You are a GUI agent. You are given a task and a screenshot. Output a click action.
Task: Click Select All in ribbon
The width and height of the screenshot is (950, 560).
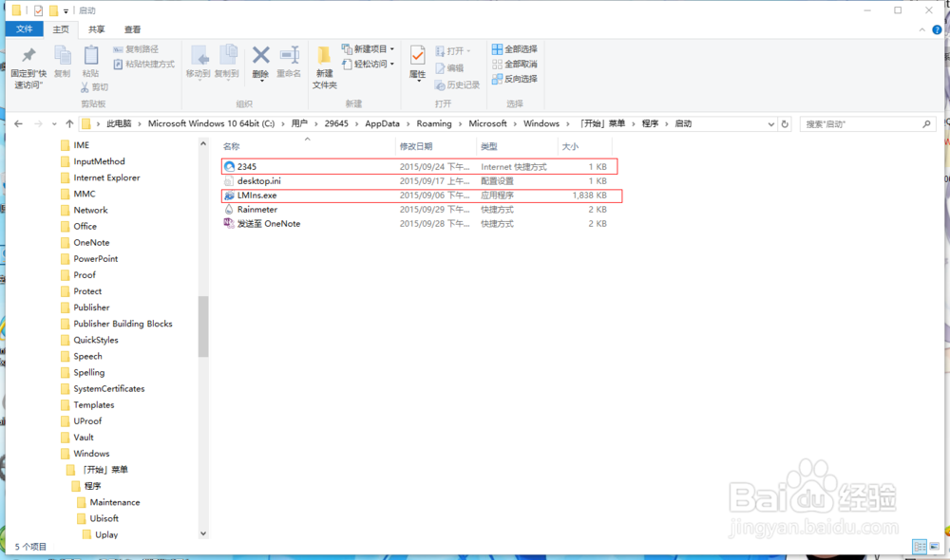pos(514,49)
